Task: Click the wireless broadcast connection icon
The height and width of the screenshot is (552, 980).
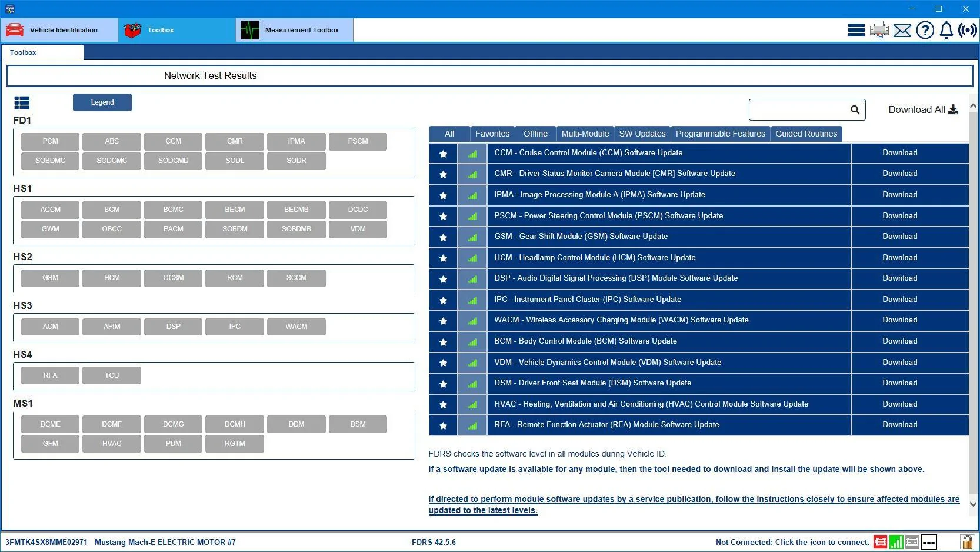Action: pyautogui.click(x=968, y=30)
